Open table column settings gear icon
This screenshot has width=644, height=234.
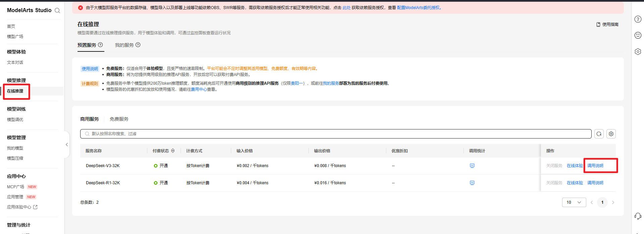click(611, 134)
